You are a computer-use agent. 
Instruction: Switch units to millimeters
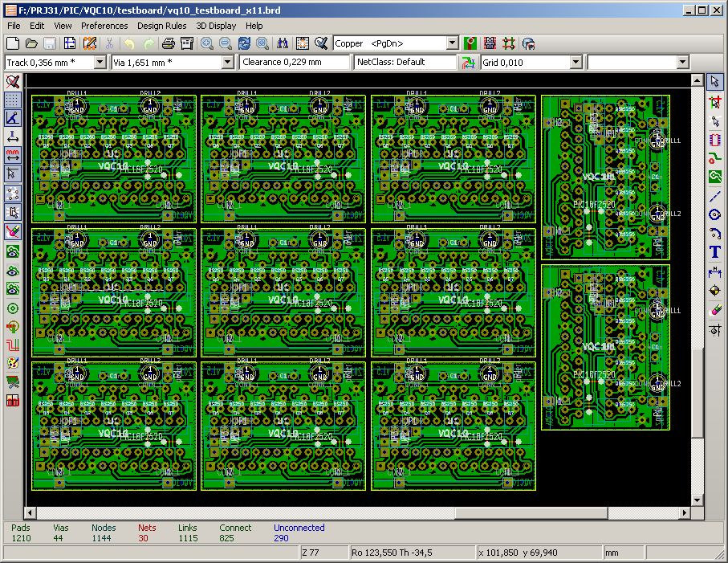(13, 155)
